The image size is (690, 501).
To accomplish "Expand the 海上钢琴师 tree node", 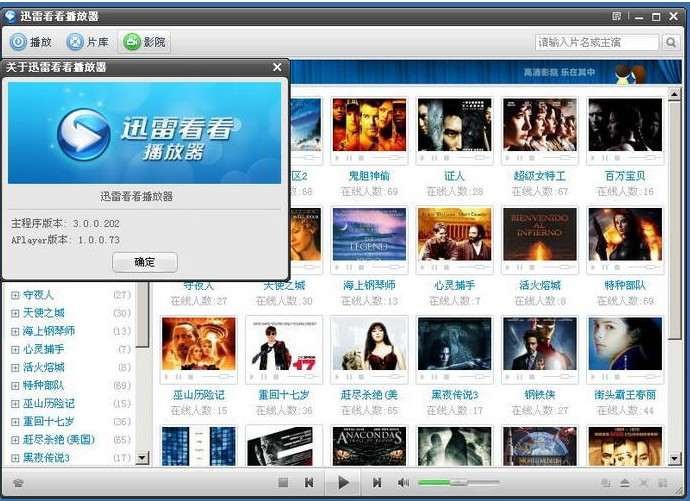I will point(15,331).
